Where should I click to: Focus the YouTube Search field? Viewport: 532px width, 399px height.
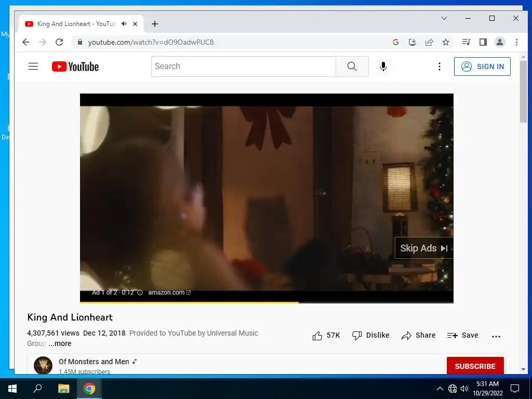[x=244, y=66]
